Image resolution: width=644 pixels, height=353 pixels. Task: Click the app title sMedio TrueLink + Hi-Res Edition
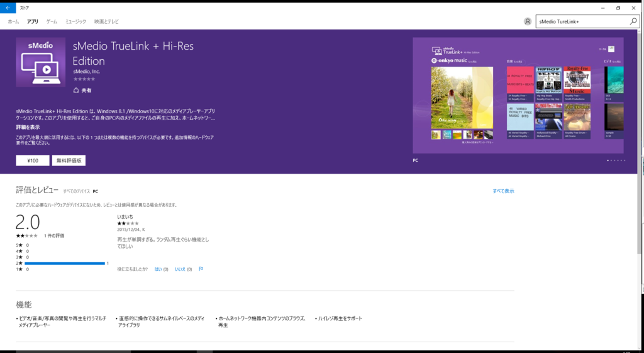tap(133, 53)
